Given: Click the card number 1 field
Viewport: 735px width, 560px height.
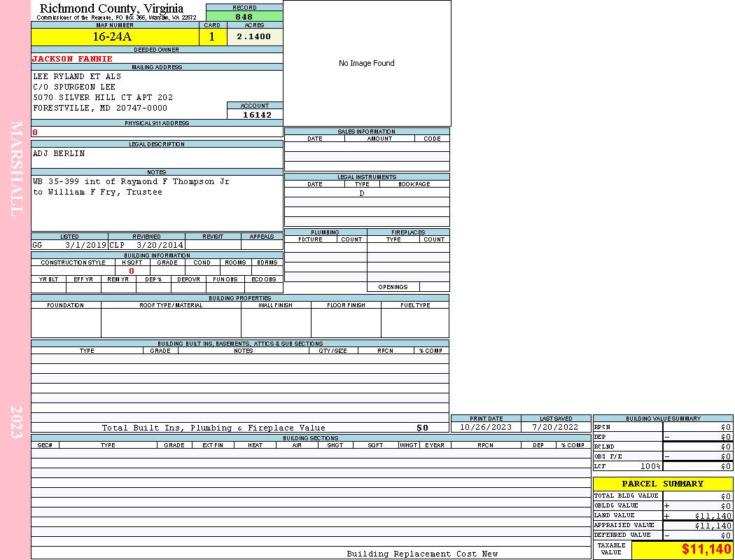Looking at the screenshot, I should tap(212, 36).
